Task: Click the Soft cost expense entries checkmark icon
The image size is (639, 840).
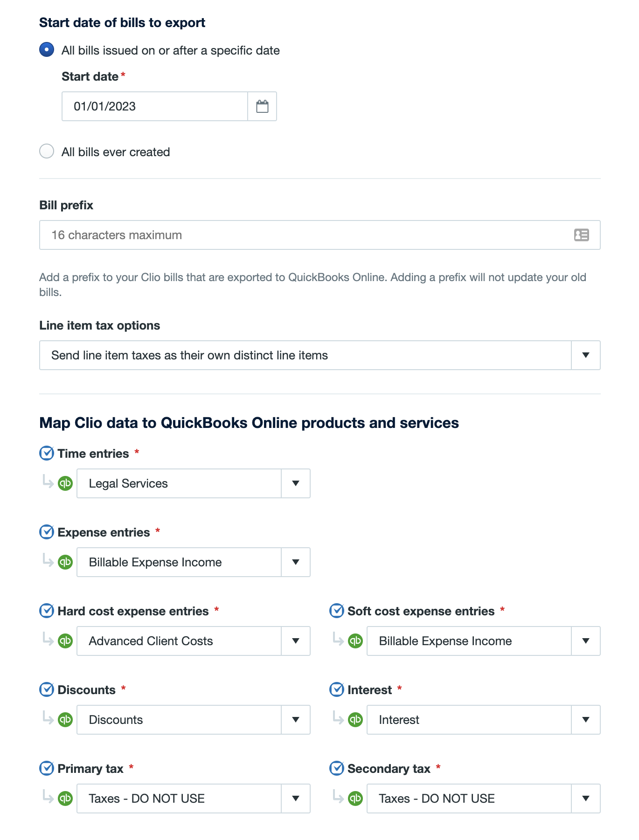Action: pos(337,611)
